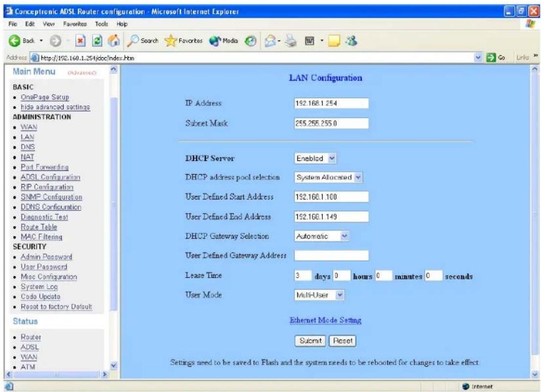Viewport: 541px width, 392px height.
Task: Open the SNMP Configuration link
Action: click(51, 197)
